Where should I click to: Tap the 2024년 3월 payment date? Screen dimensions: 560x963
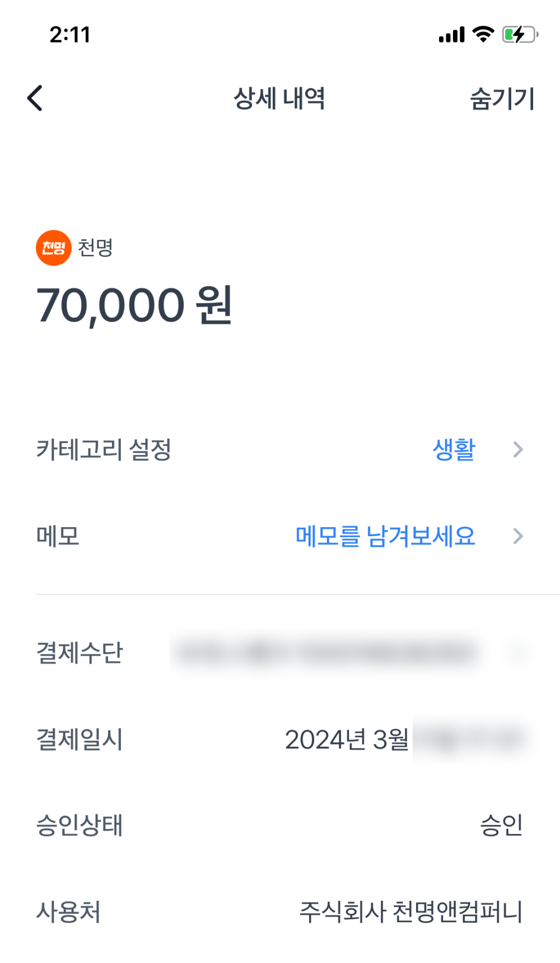tap(347, 739)
